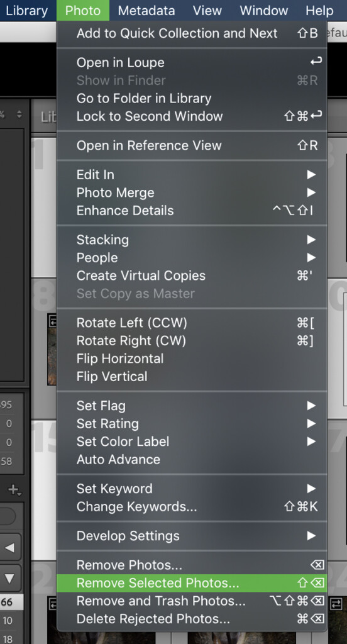
Task: Expand the Photo Merge submenu
Action: coord(192,192)
